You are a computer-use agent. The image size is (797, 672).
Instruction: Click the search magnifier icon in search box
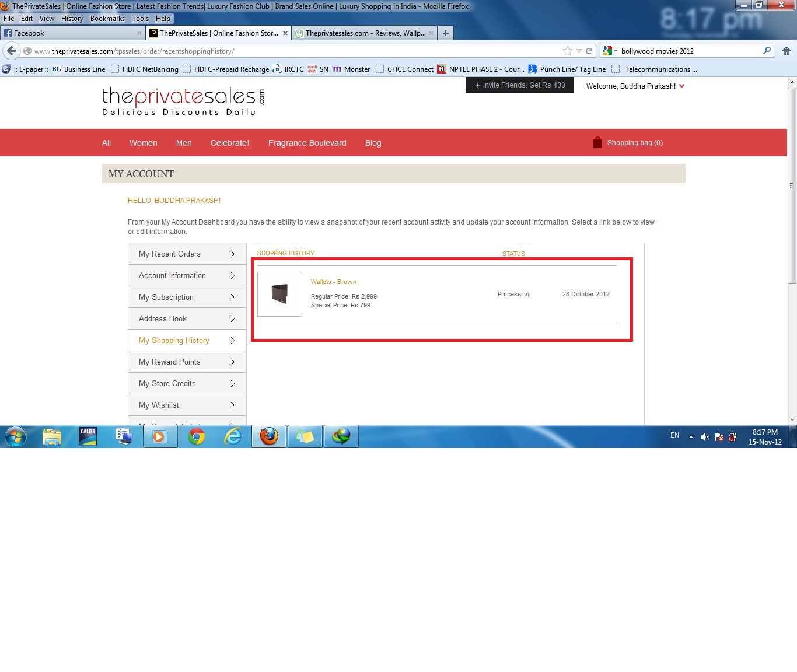767,51
